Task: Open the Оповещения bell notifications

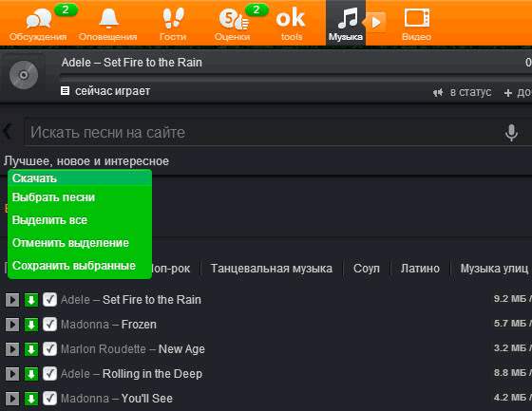Action: pos(108,25)
